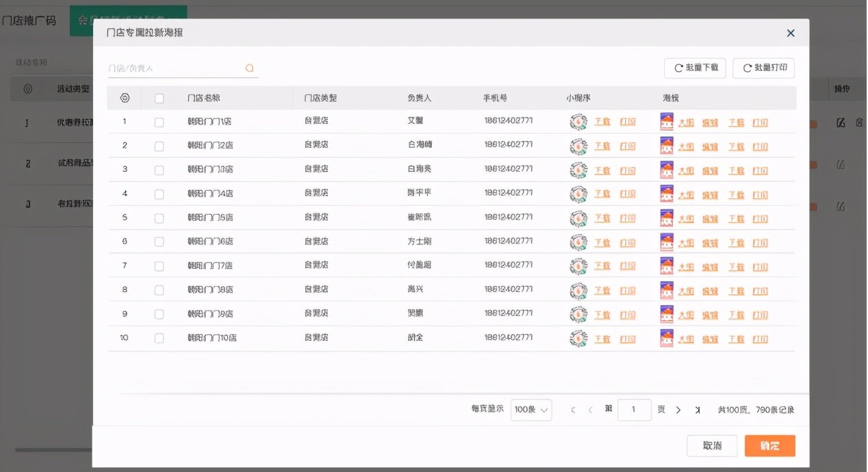Jump to the last page arrow in pagination
This screenshot has width=868, height=472.
pos(698,410)
